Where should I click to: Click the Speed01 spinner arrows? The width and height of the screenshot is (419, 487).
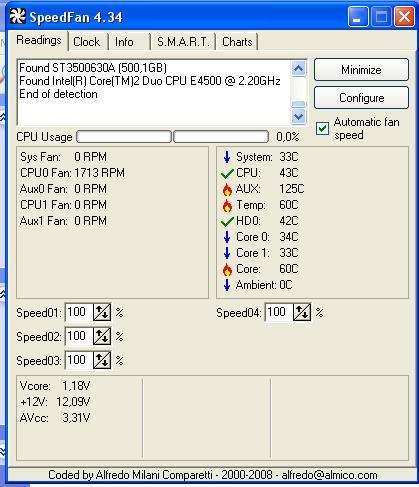coord(102,312)
